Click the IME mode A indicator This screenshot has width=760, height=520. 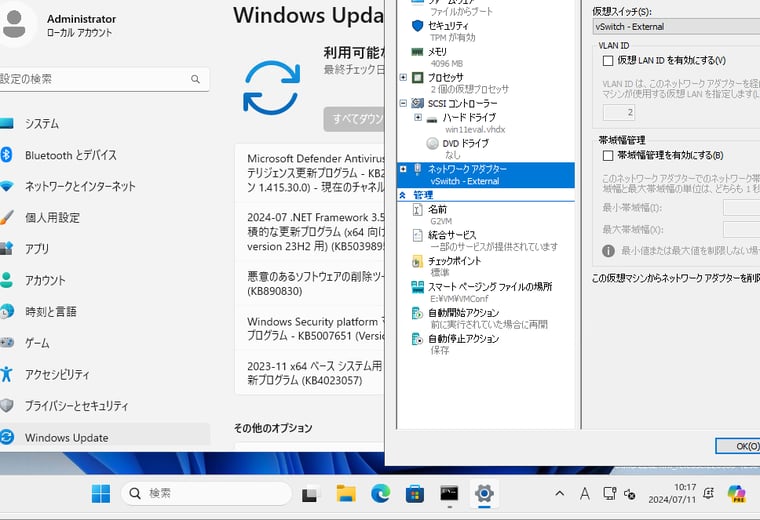point(585,494)
